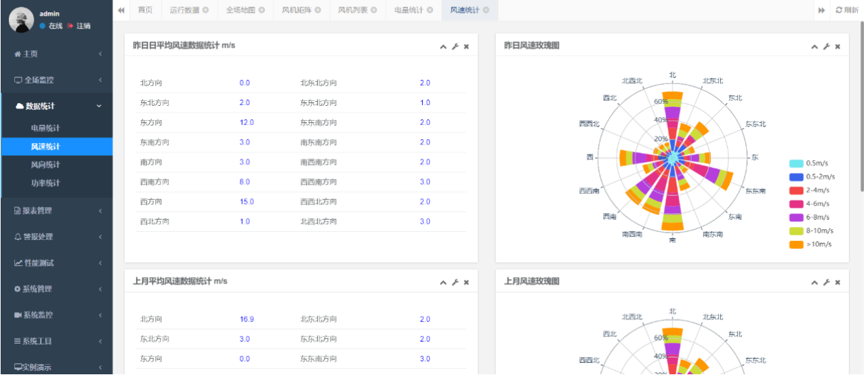The image size is (868, 377).
Task: Close the 昨日风速玫瑰图 panel
Action: coord(838,47)
